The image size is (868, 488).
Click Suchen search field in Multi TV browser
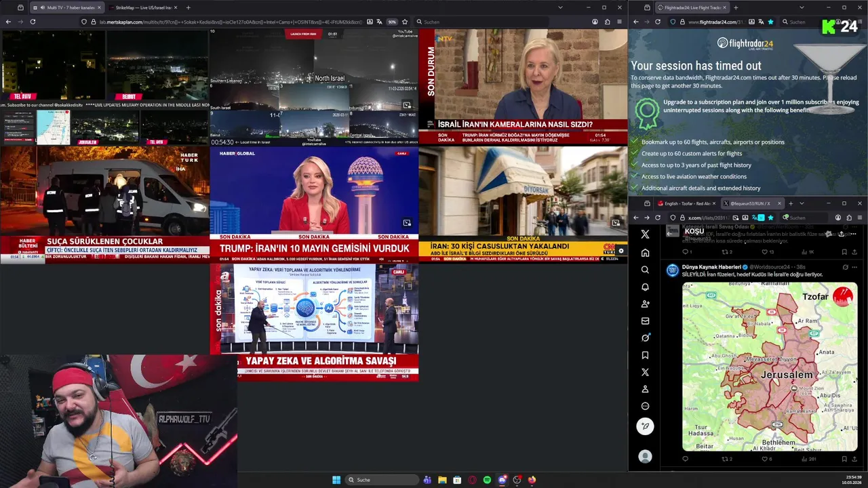coord(481,22)
